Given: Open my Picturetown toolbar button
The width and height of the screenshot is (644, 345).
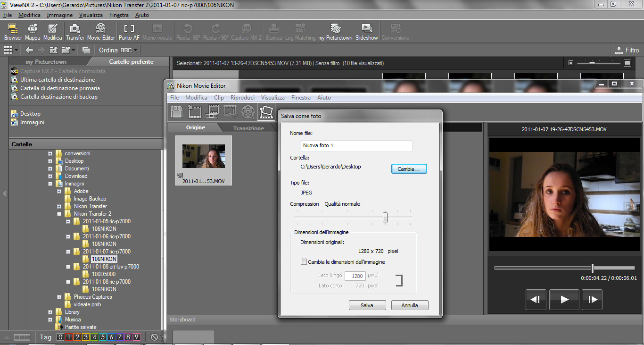Looking at the screenshot, I should click(x=335, y=32).
